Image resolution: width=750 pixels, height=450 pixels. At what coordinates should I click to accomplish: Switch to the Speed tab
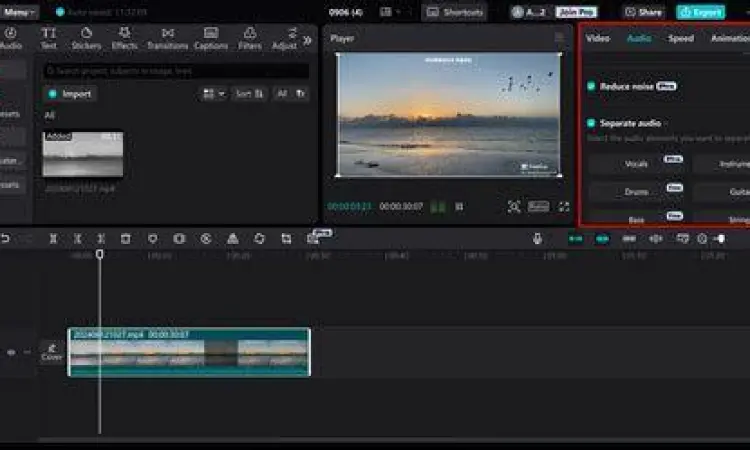(x=681, y=38)
